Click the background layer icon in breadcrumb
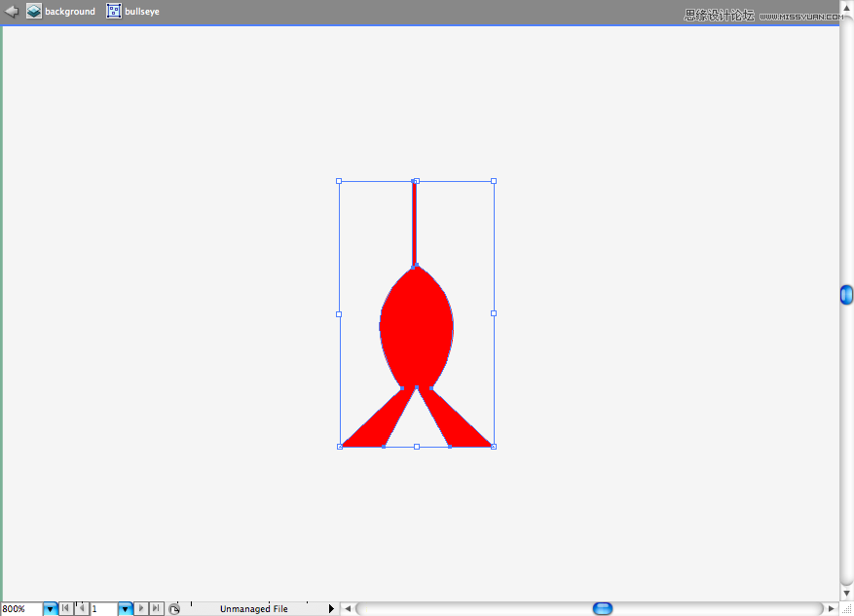 (x=34, y=11)
